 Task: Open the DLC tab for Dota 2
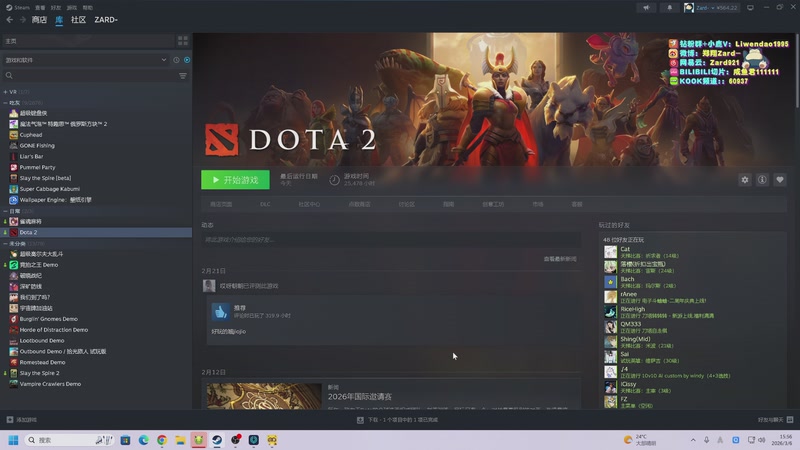[x=265, y=204]
